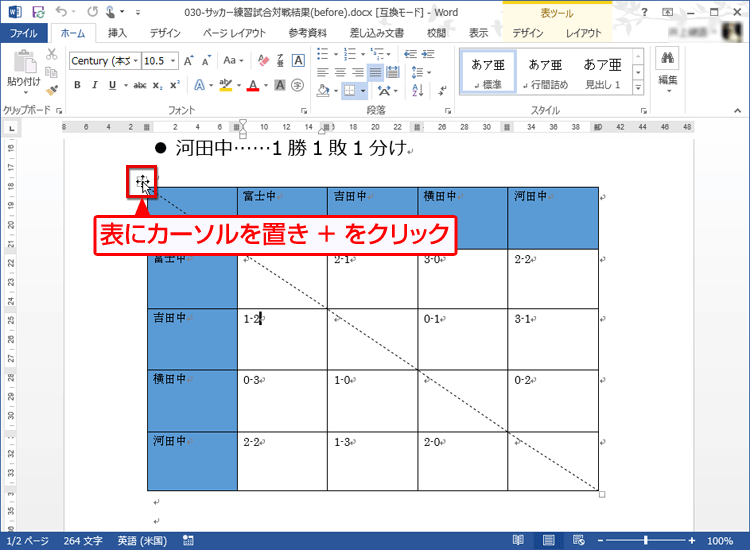Screen dimensions: 750x550
Task: Open the table tools レイアウト tab
Action: coord(583,33)
